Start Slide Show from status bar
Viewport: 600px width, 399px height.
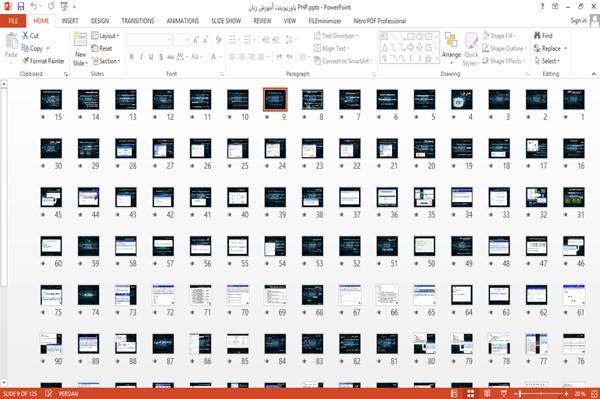[504, 393]
